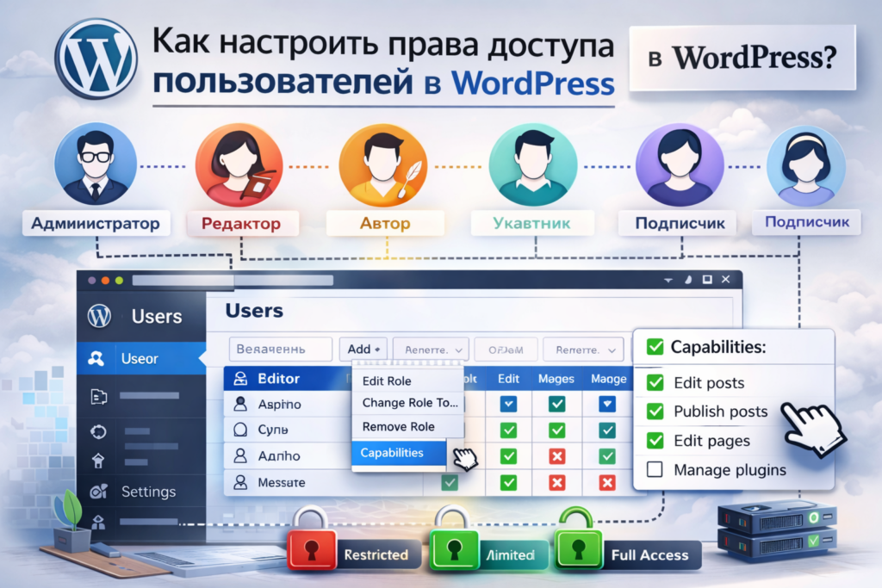Screen dimensions: 882x588
Task: Expand the first Renette dropdown
Action: coord(431,350)
